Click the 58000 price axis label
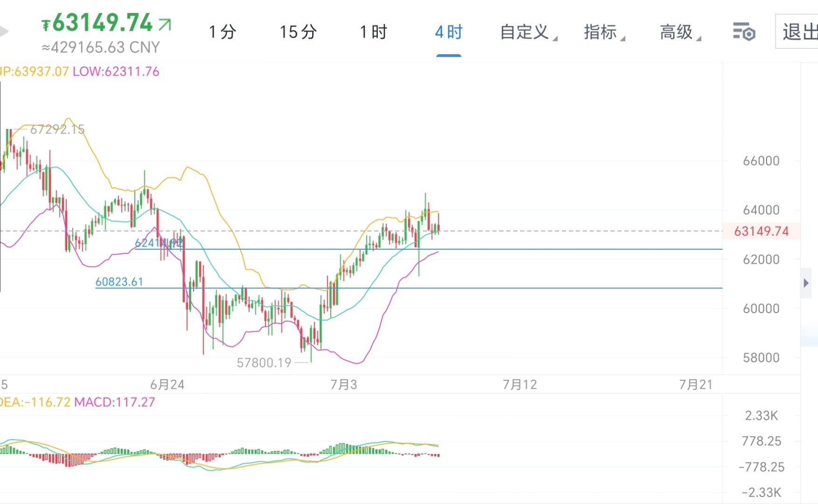 [x=761, y=358]
